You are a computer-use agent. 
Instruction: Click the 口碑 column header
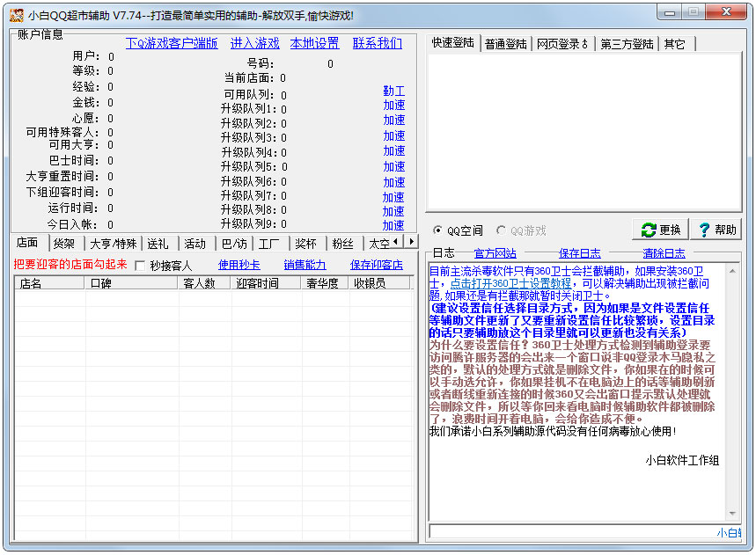point(131,283)
